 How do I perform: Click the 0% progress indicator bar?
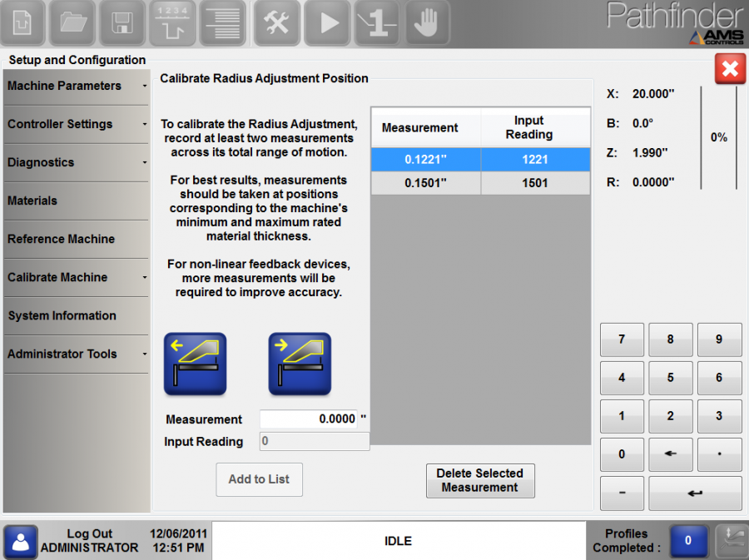pos(719,137)
